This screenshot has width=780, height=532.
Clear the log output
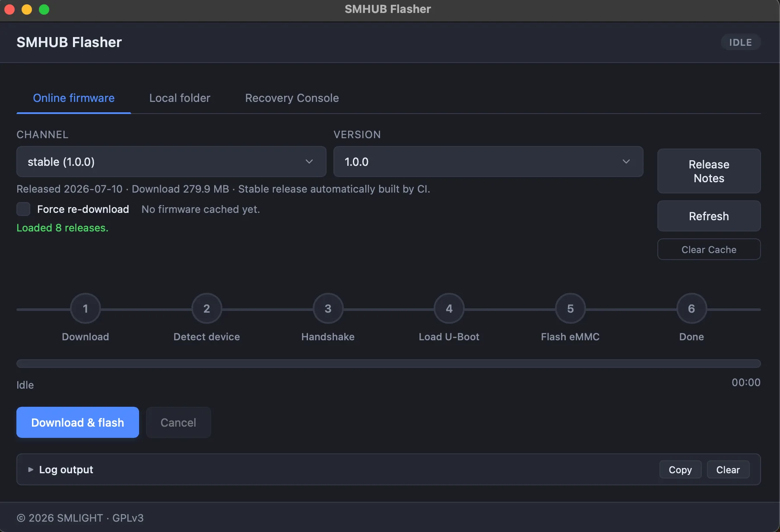click(x=728, y=470)
